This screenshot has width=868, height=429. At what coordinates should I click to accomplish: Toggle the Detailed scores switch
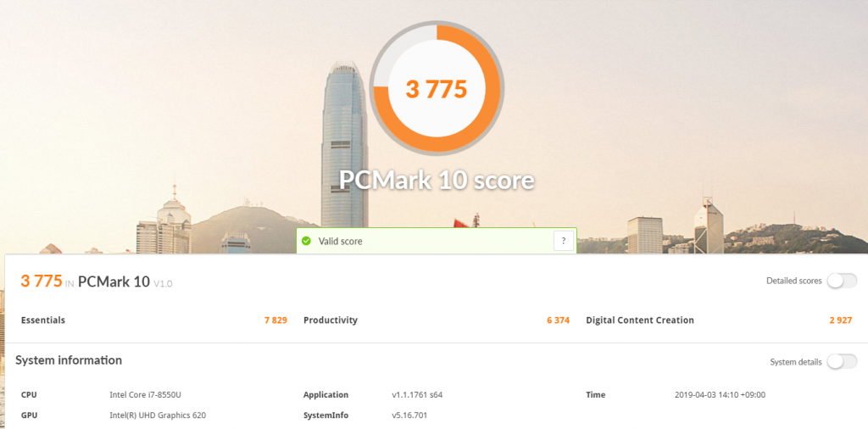pyautogui.click(x=842, y=281)
